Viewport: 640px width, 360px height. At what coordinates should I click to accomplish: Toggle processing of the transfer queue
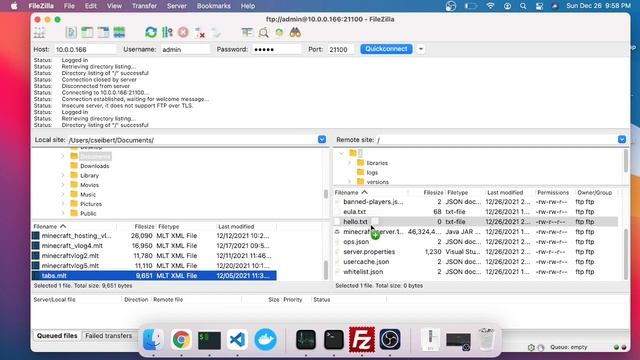click(x=167, y=32)
